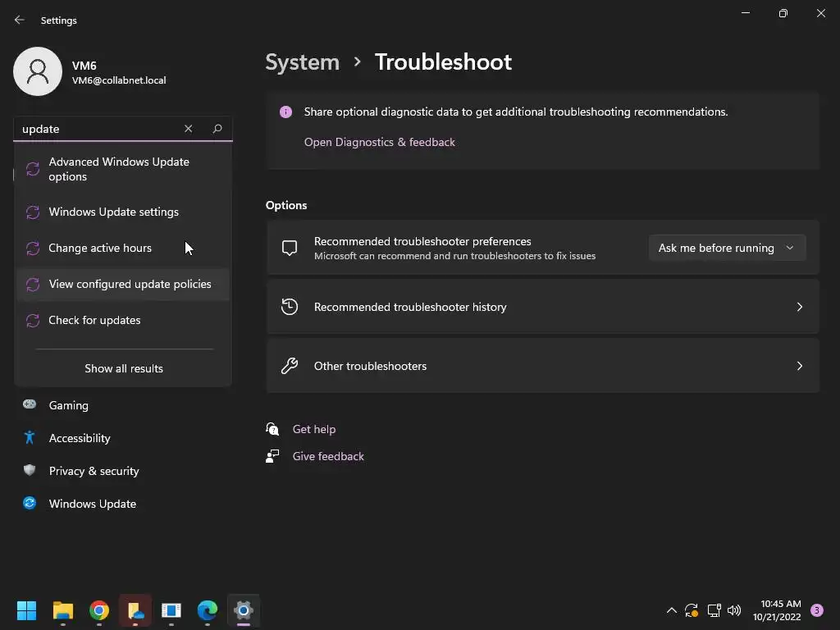Open Accessibility settings category
This screenshot has height=630, width=840.
click(123, 438)
